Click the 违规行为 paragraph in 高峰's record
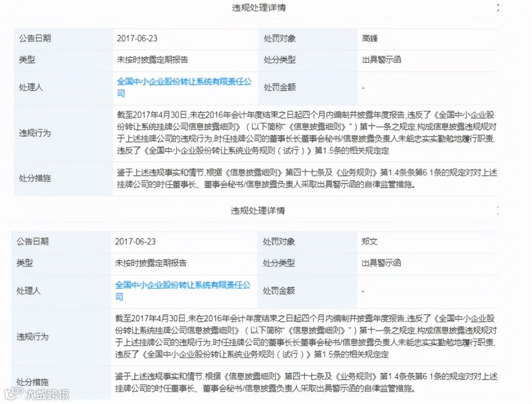 tap(307, 133)
